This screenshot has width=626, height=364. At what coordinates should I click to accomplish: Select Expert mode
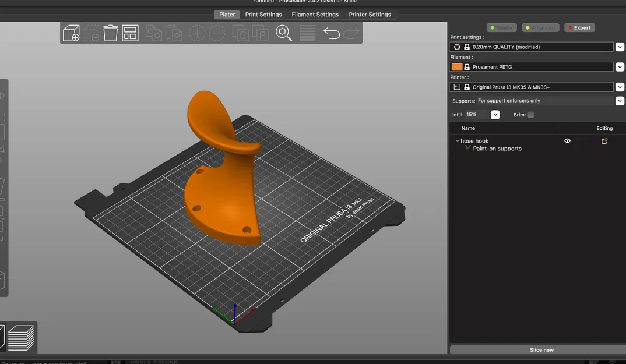[x=579, y=27]
